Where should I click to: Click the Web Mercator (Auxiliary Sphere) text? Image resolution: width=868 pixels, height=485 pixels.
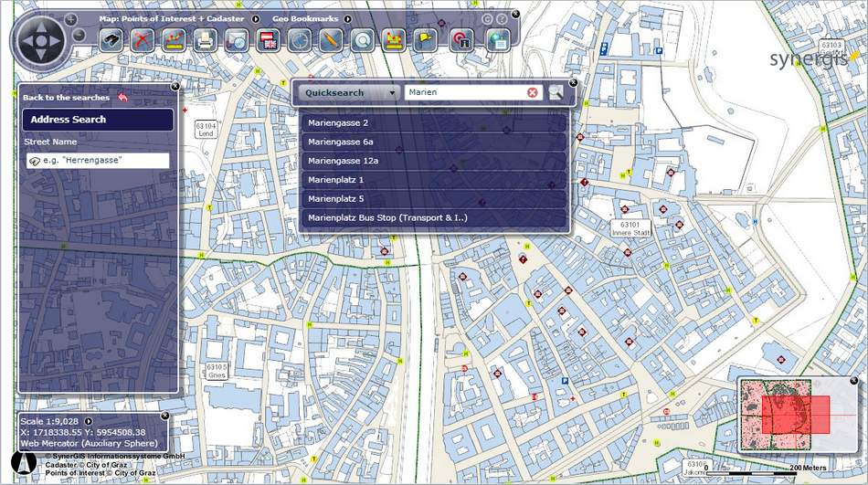point(90,444)
